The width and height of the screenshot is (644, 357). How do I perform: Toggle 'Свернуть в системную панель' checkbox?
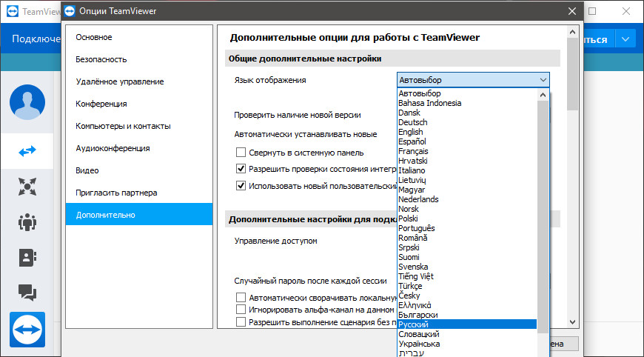241,153
